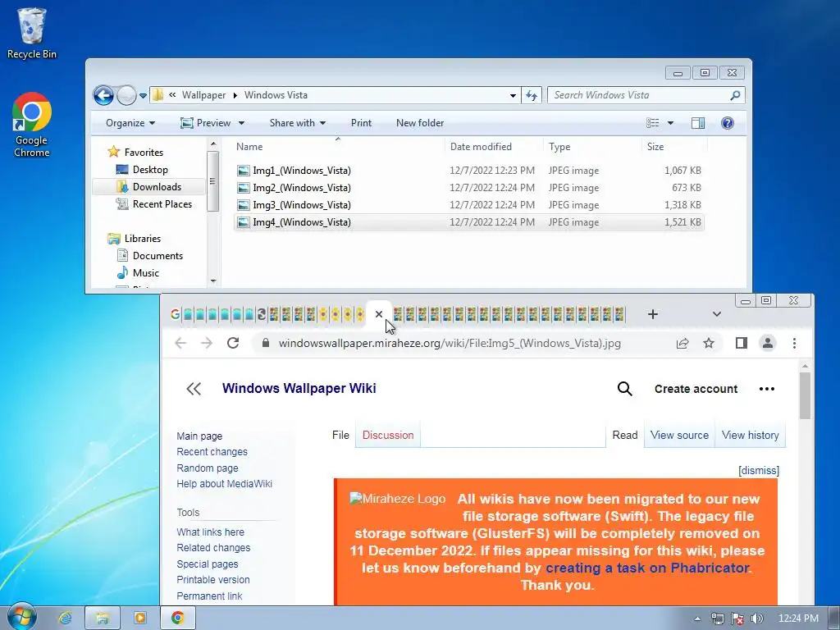
Task: Click Print in Explorer toolbar
Action: [361, 123]
